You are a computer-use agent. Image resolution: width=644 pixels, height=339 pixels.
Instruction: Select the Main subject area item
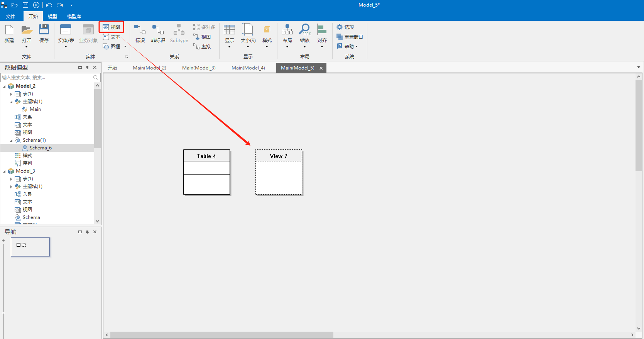tap(35, 109)
